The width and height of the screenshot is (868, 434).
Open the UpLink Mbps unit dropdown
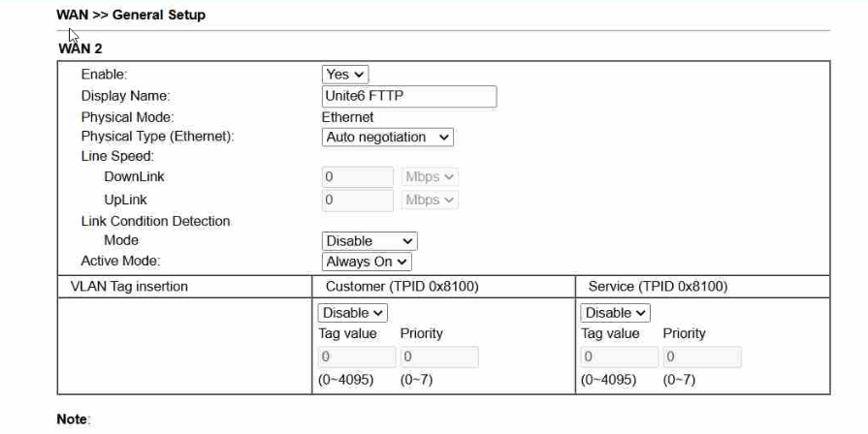pyautogui.click(x=430, y=200)
